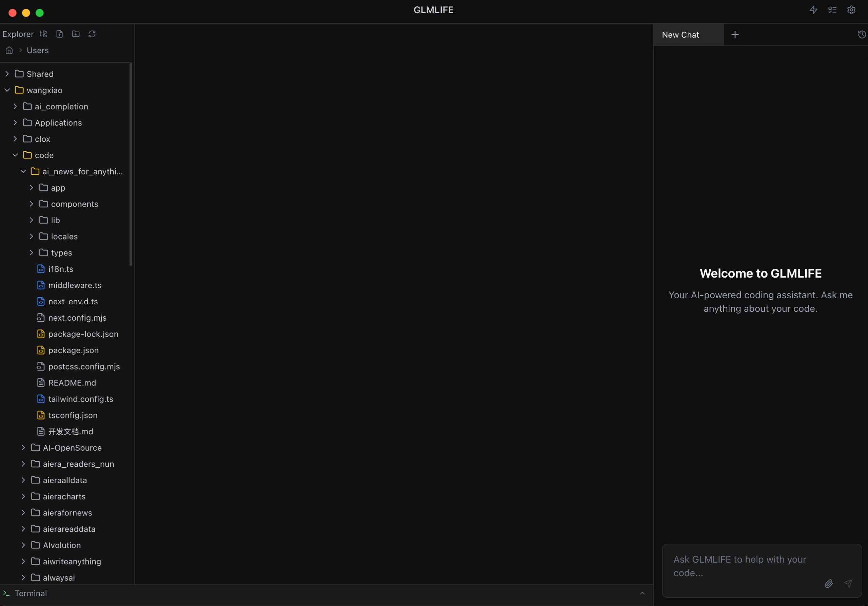This screenshot has height=606, width=868.
Task: Collapse the ai_news_for_anything folder
Action: 23,172
